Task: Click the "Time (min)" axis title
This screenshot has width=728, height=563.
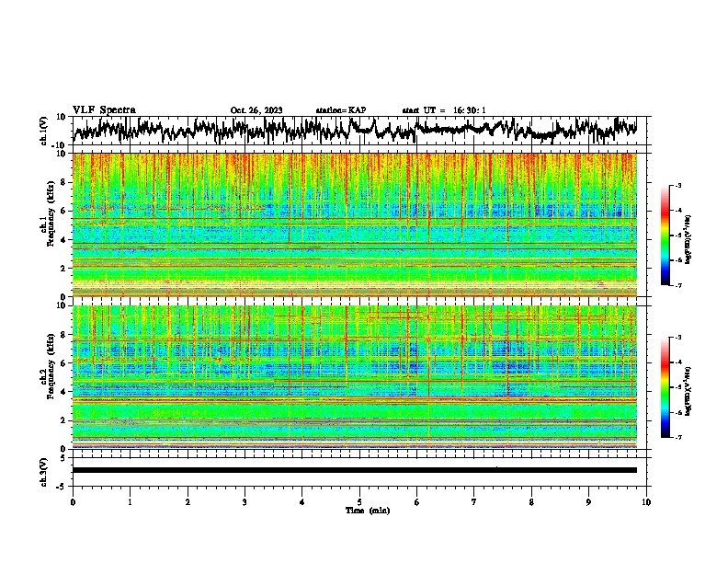Action: coord(368,511)
